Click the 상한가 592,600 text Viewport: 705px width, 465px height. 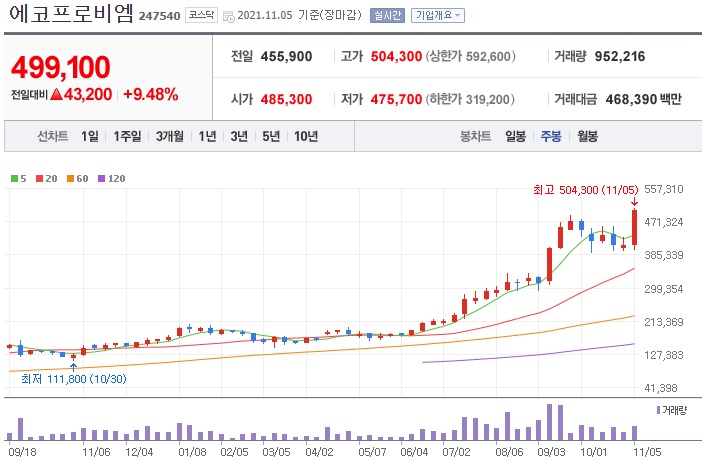pos(471,57)
